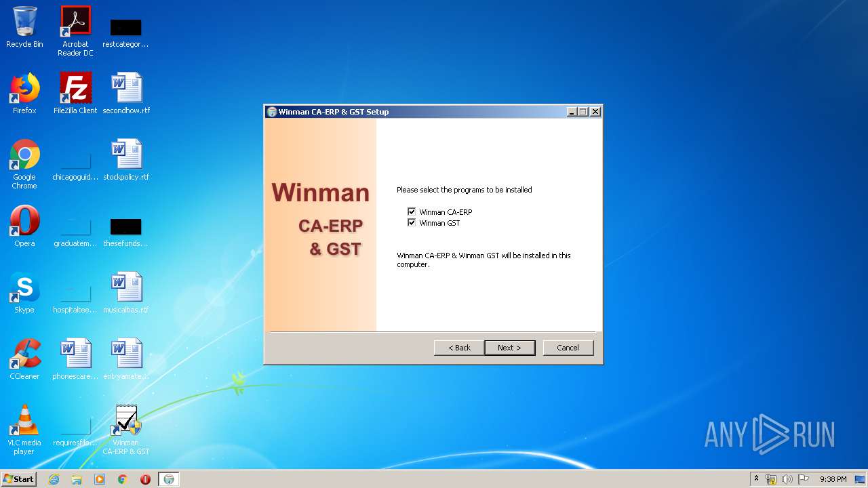Select the FileZilla Client desktop icon
868x488 pixels.
(x=75, y=94)
